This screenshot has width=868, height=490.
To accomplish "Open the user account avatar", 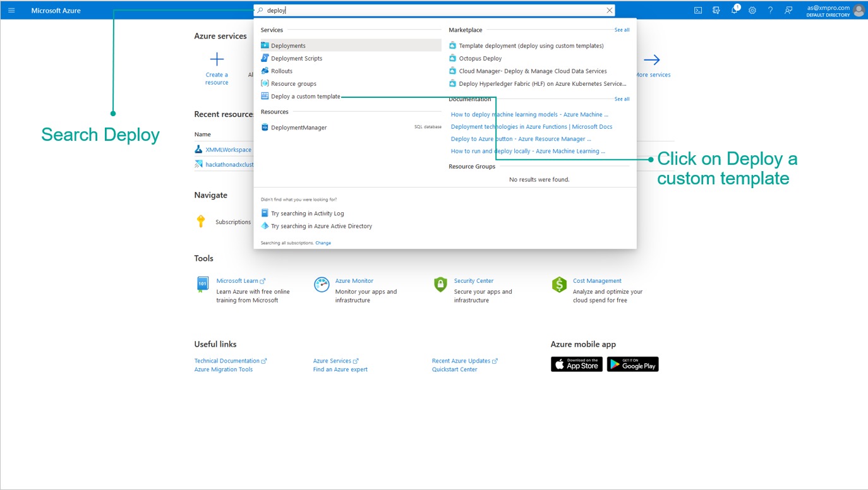I will (859, 10).
